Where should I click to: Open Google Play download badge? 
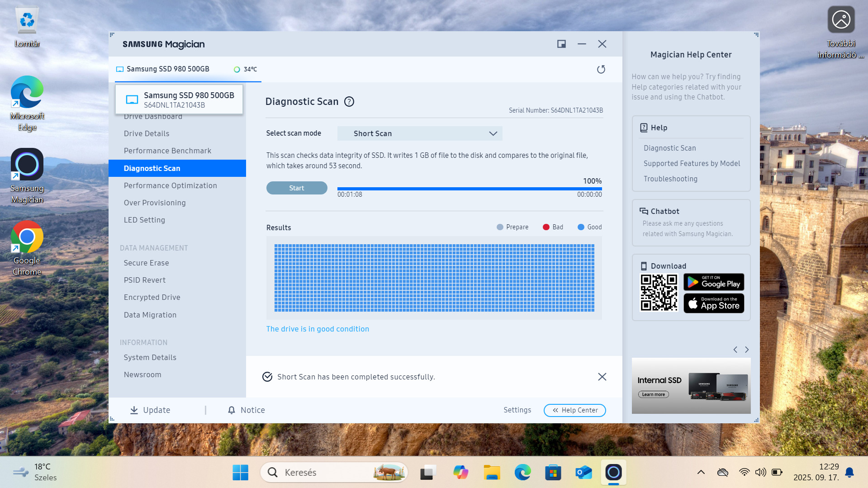[x=714, y=282]
